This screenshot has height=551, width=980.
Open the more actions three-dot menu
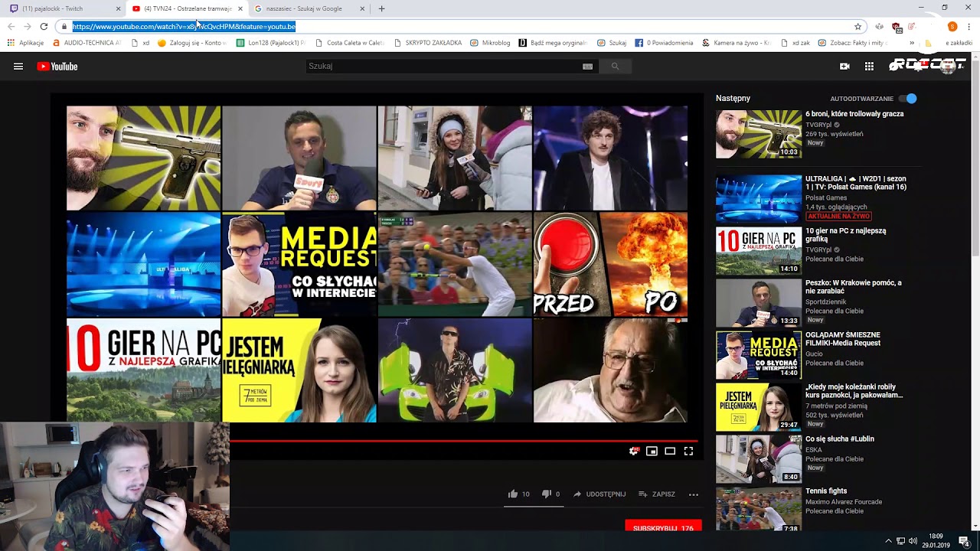(x=694, y=494)
